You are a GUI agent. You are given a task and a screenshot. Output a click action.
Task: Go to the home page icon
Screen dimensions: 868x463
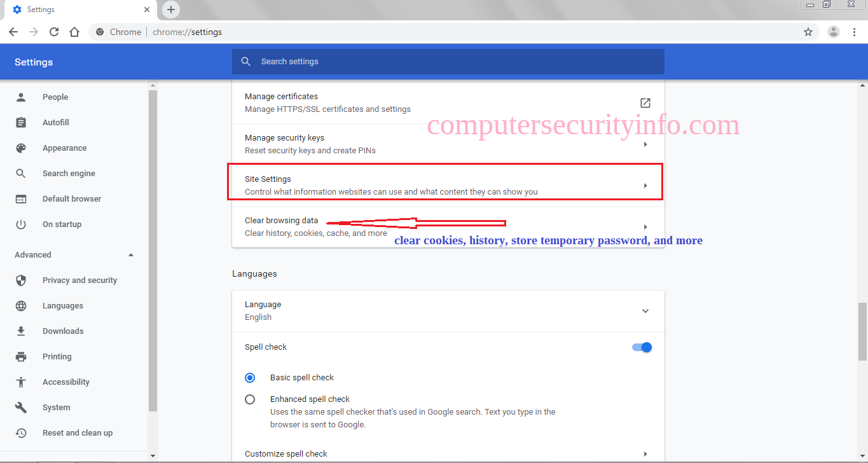(x=74, y=32)
